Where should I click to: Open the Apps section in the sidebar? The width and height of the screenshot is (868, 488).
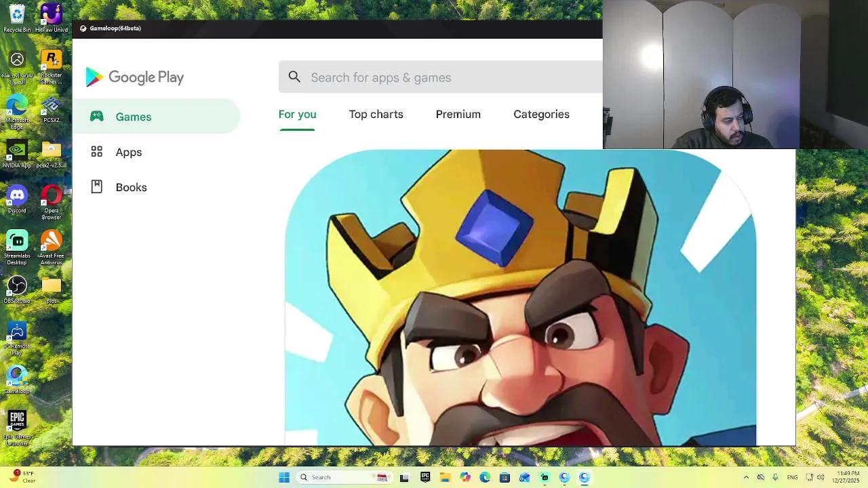(156, 152)
